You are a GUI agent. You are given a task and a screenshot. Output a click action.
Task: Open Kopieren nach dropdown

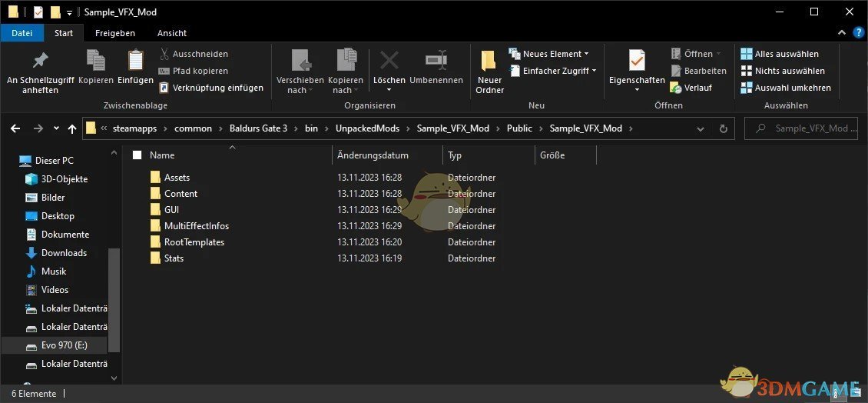point(346,72)
